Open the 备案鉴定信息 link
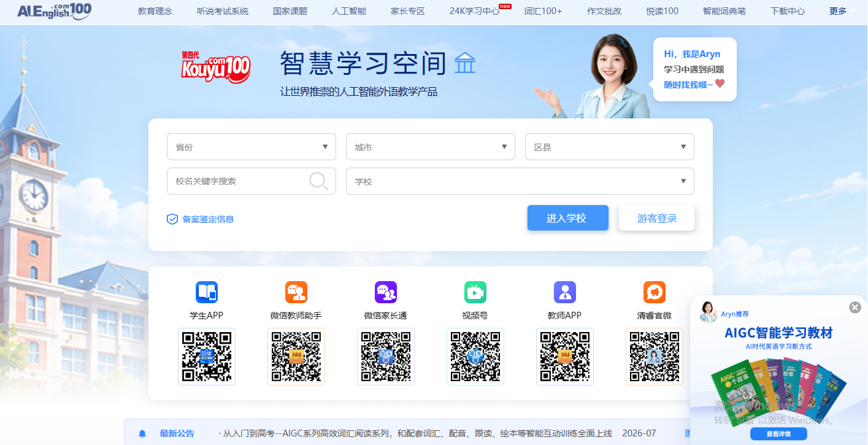868x445 pixels. (208, 219)
